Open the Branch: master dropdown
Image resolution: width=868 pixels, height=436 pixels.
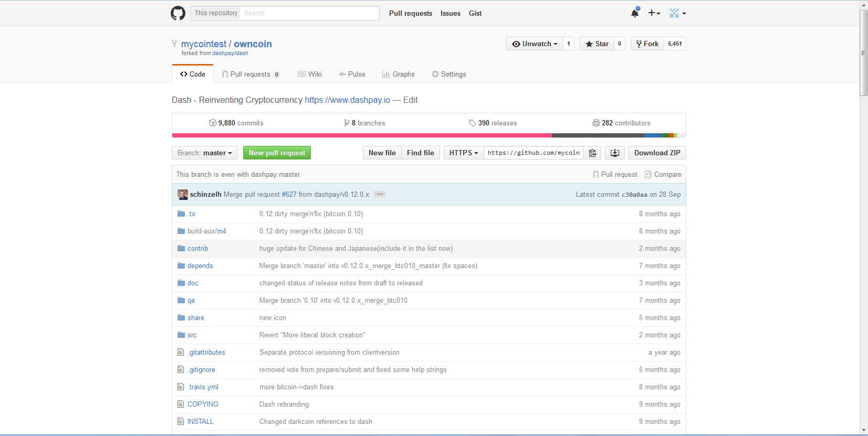[205, 153]
